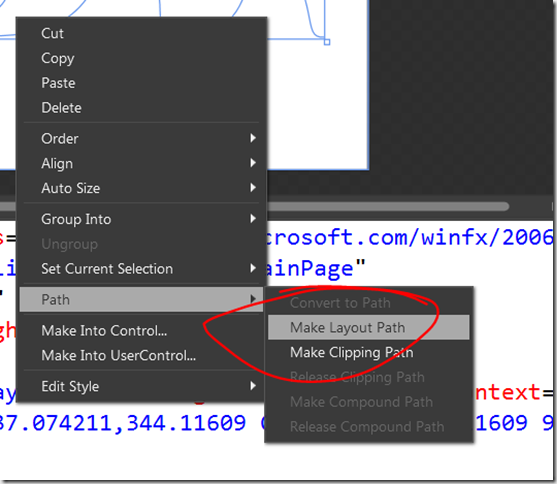Viewport: 557px width, 484px height.
Task: Choose Cut from the context menu
Action: (x=141, y=34)
